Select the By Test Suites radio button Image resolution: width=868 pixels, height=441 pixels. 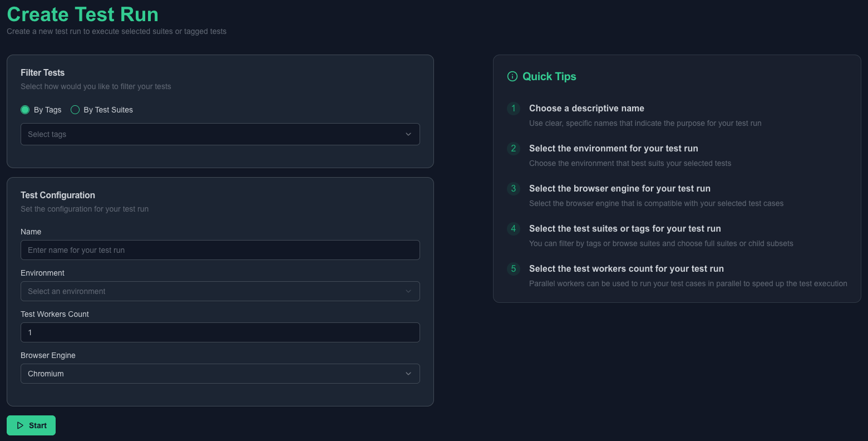pos(75,110)
